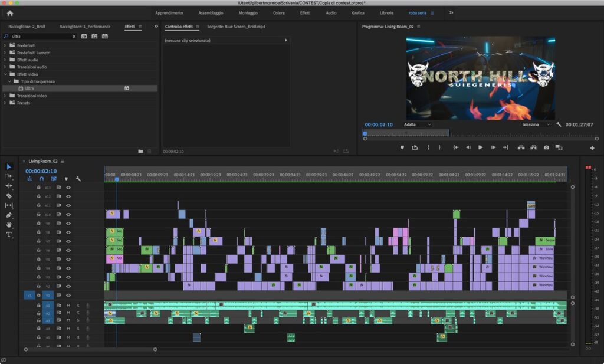Select the Type tool
The width and height of the screenshot is (604, 364).
(x=8, y=235)
